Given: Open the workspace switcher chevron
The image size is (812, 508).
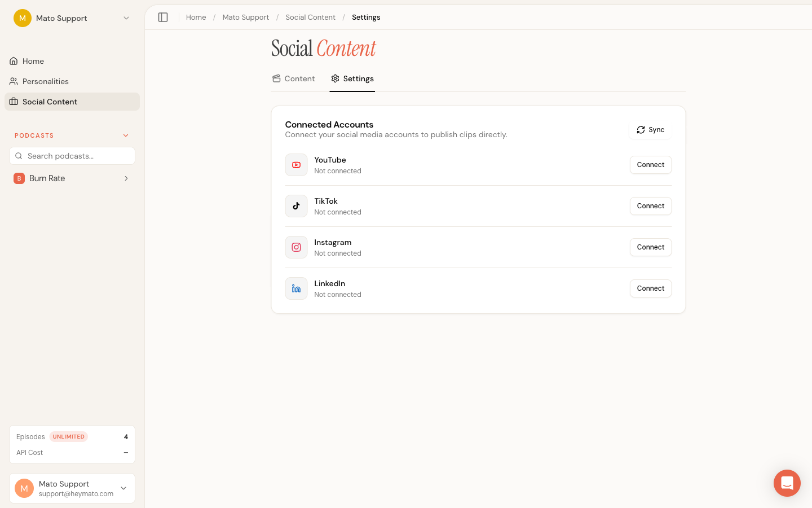Looking at the screenshot, I should pos(126,18).
